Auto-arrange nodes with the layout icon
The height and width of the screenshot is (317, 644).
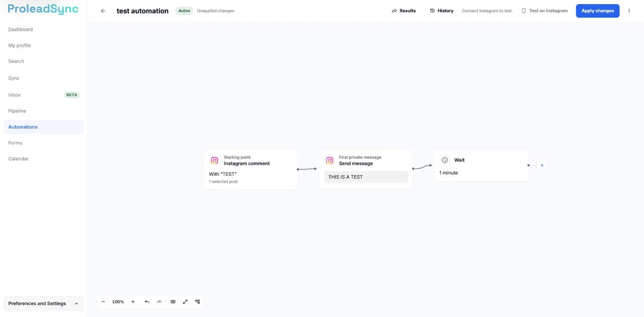click(x=198, y=302)
